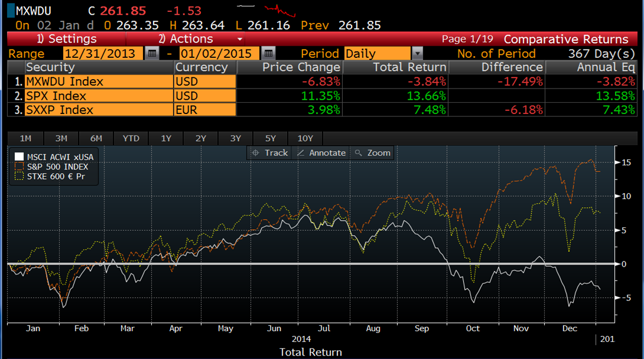Click the Zoom magnifier icon
The width and height of the screenshot is (644, 359).
(x=357, y=152)
